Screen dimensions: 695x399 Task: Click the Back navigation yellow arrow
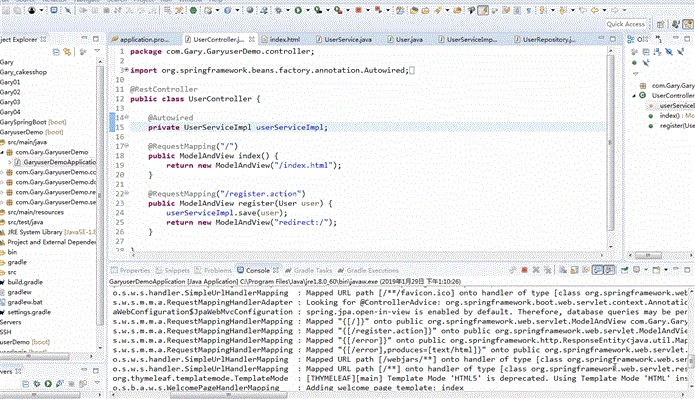595,10
